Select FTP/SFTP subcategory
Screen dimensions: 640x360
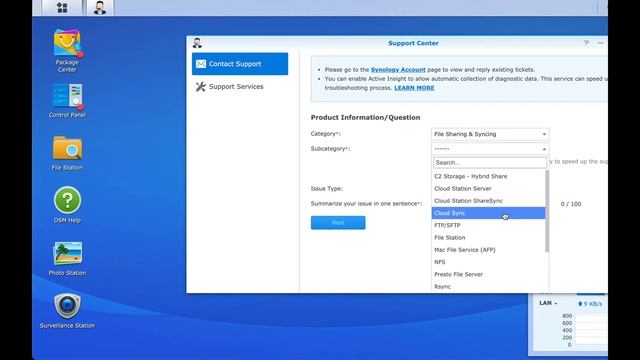488,225
